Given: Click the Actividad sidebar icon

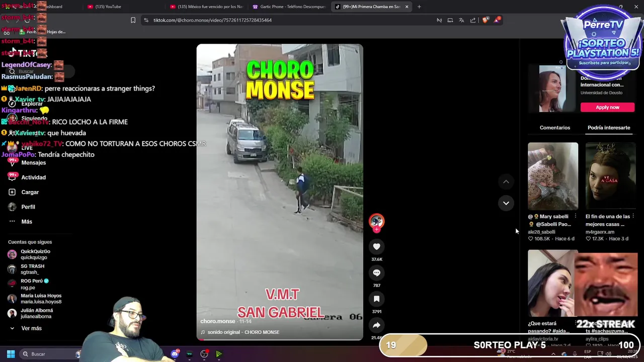Looking at the screenshot, I should [12, 177].
